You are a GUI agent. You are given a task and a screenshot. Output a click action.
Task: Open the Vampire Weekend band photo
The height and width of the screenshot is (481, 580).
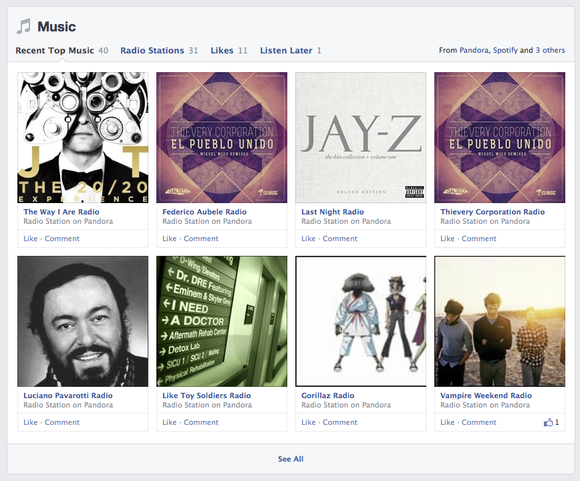(x=500, y=321)
